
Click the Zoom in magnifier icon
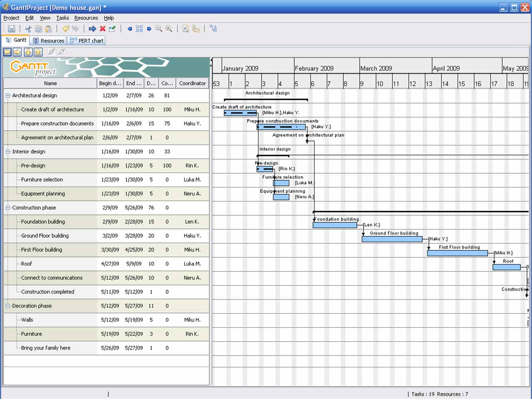pos(169,29)
